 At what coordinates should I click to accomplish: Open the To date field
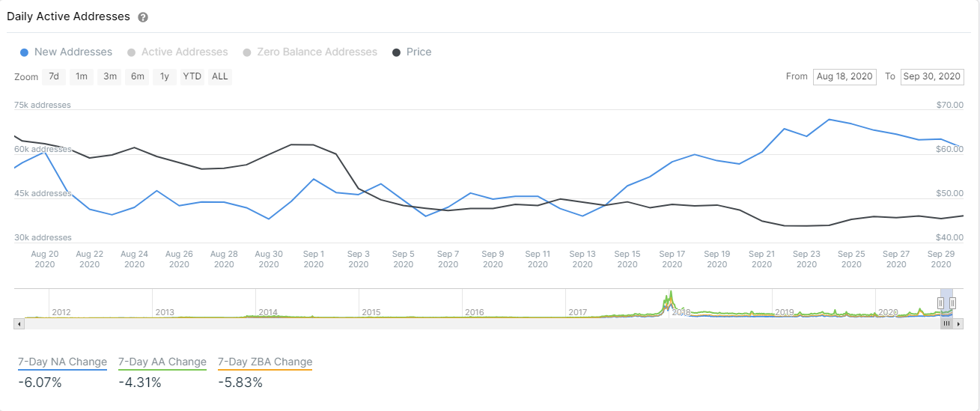tap(932, 76)
